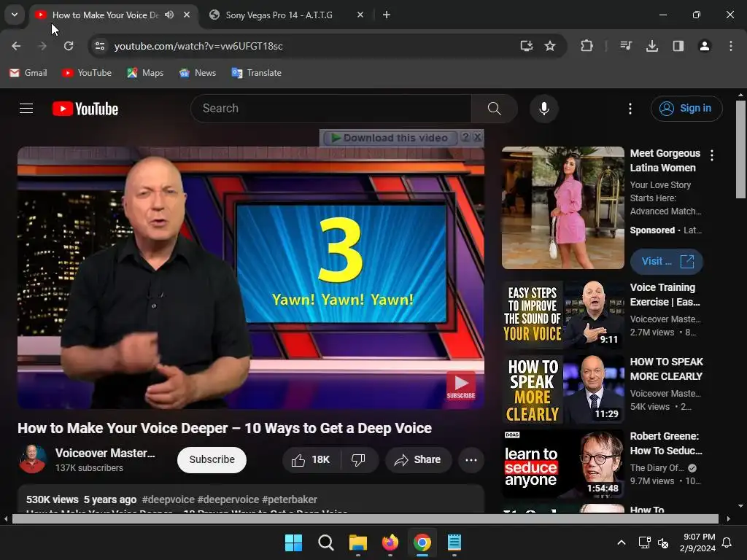Click Download this video button

pos(390,138)
